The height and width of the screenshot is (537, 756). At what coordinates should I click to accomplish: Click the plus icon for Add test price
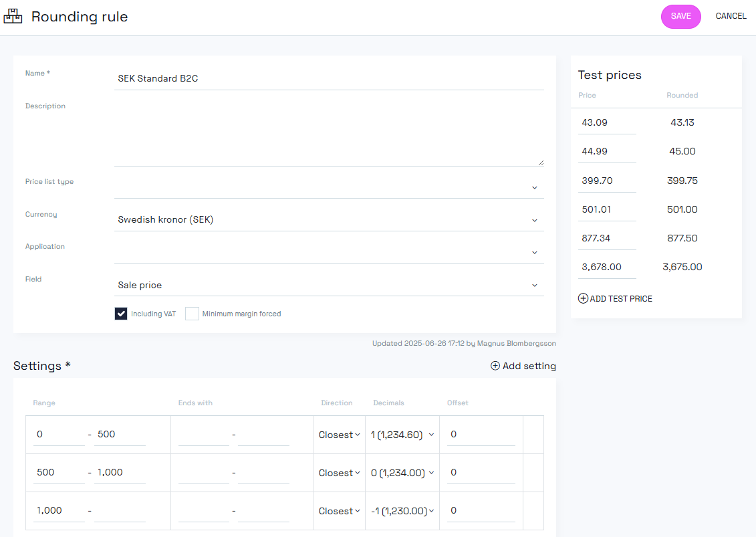pos(583,298)
